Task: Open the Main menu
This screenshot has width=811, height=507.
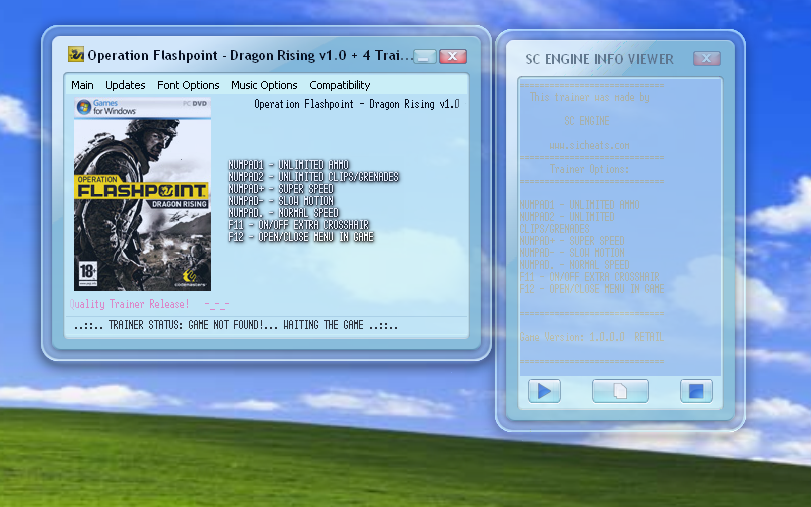Action: click(x=82, y=85)
